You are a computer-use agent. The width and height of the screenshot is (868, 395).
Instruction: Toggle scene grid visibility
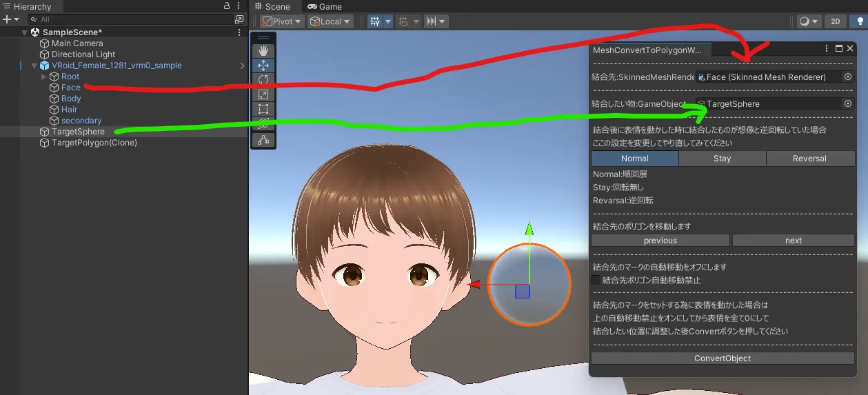[x=374, y=21]
